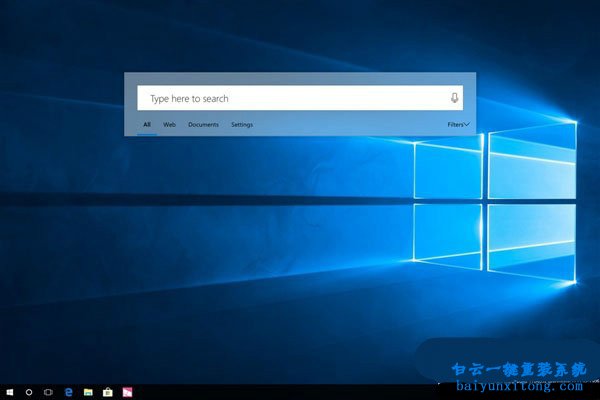Launch Microsoft Edge from the taskbar
600x400 pixels.
tap(68, 392)
